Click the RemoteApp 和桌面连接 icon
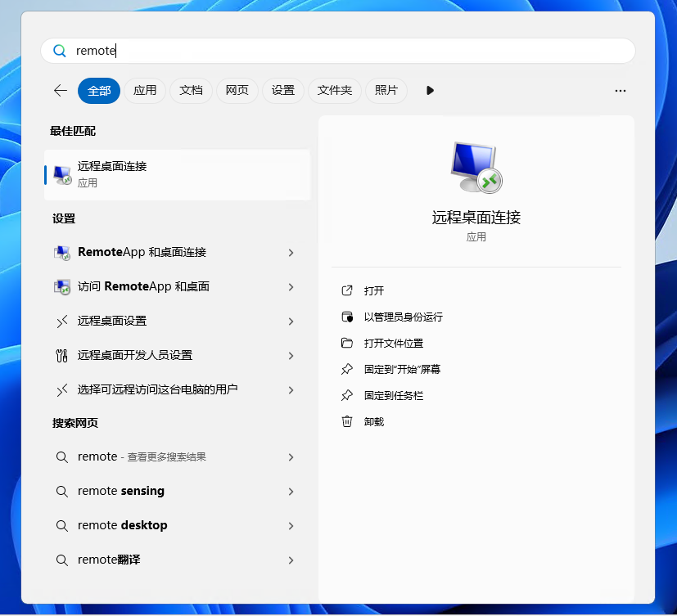The width and height of the screenshot is (677, 616). 62,253
